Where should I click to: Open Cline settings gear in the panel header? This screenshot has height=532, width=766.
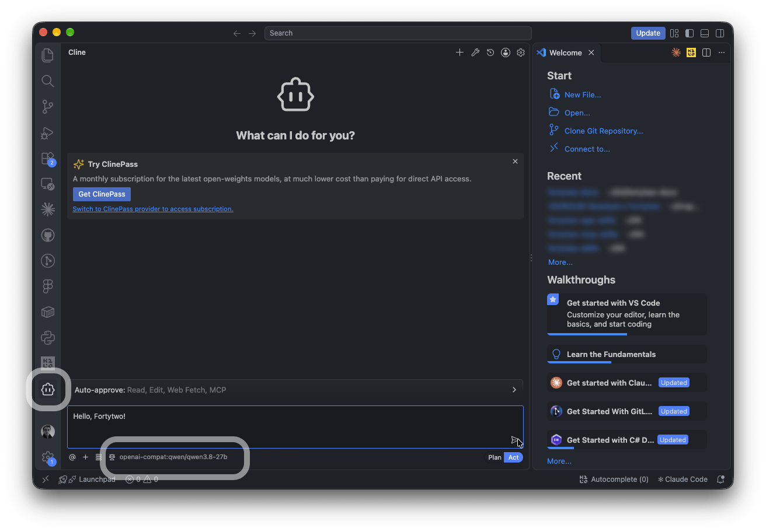(521, 52)
